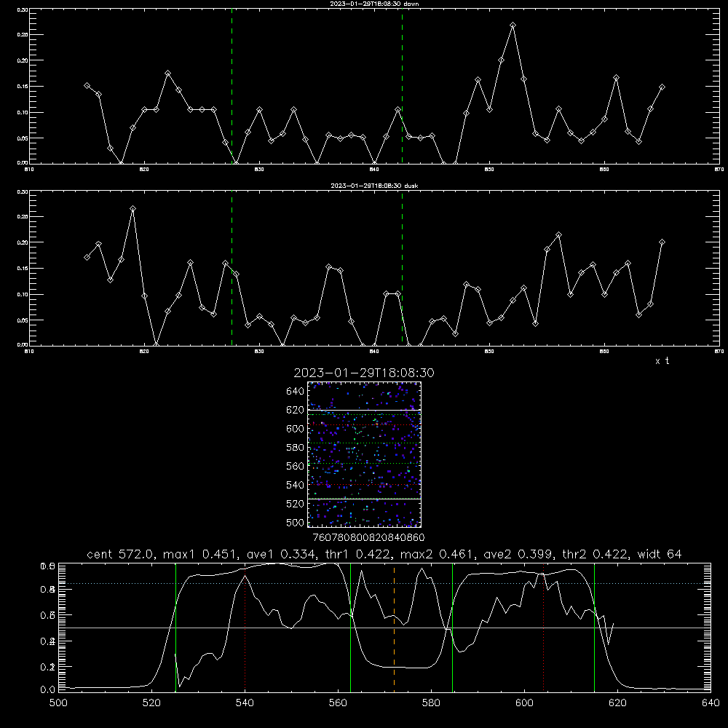Click the orange dashed center line in the bottom plot

click(x=394, y=627)
